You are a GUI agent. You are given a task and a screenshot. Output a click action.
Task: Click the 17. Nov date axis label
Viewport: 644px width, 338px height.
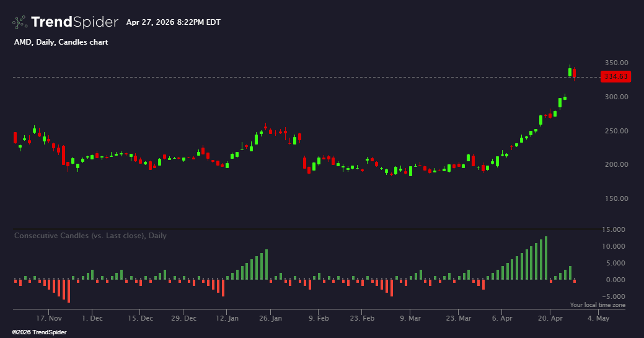[49, 318]
